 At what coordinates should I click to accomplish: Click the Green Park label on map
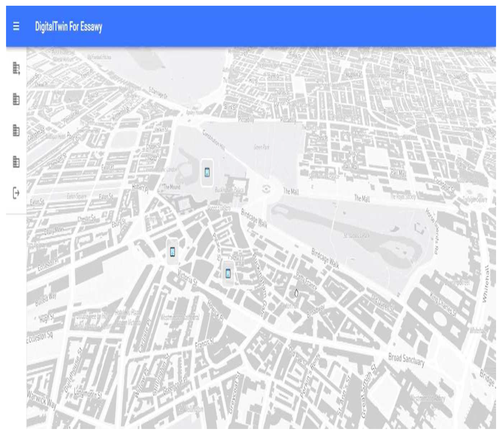point(262,147)
